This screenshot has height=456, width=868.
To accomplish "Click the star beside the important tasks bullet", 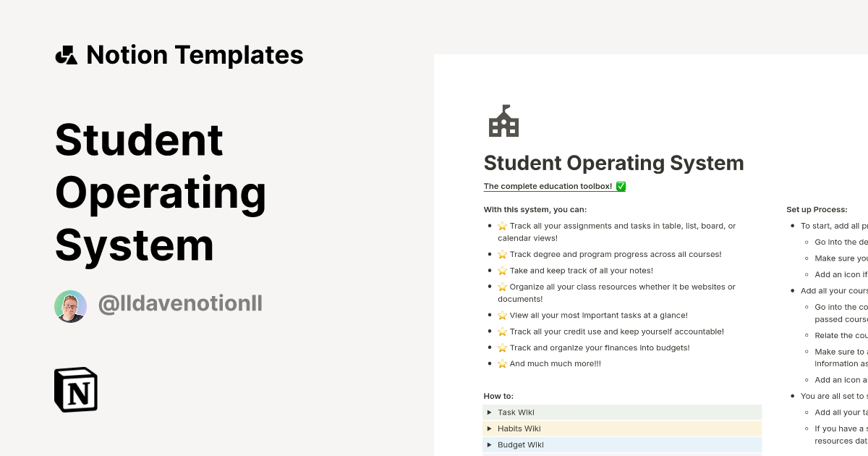I will (x=502, y=315).
